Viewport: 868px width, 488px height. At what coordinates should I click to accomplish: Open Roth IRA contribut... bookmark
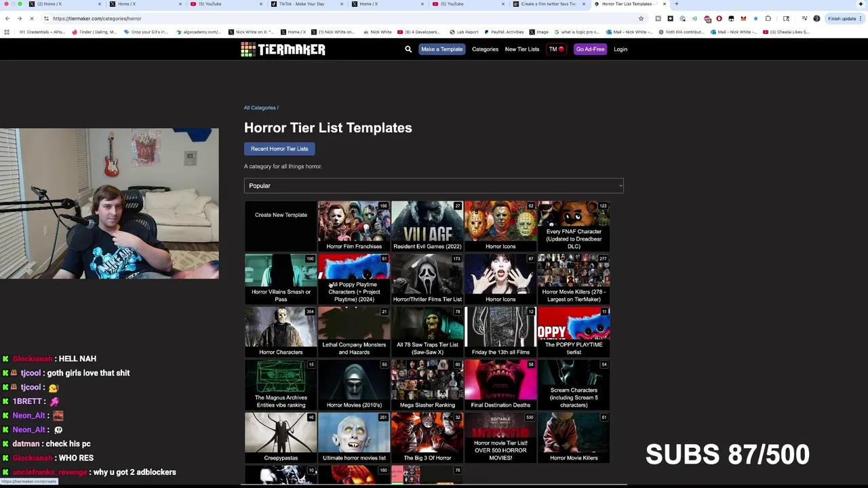681,32
